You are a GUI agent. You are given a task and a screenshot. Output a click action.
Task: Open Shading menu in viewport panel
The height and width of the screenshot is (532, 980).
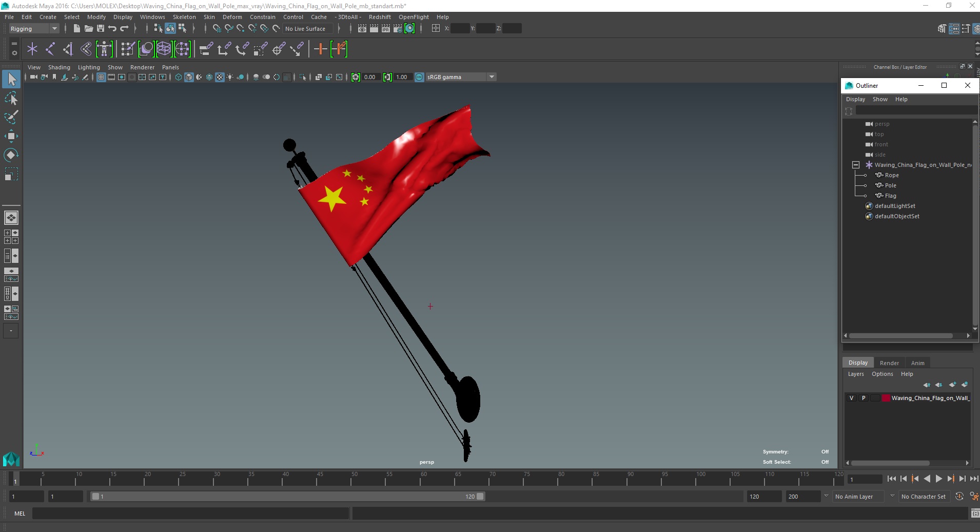pyautogui.click(x=59, y=67)
